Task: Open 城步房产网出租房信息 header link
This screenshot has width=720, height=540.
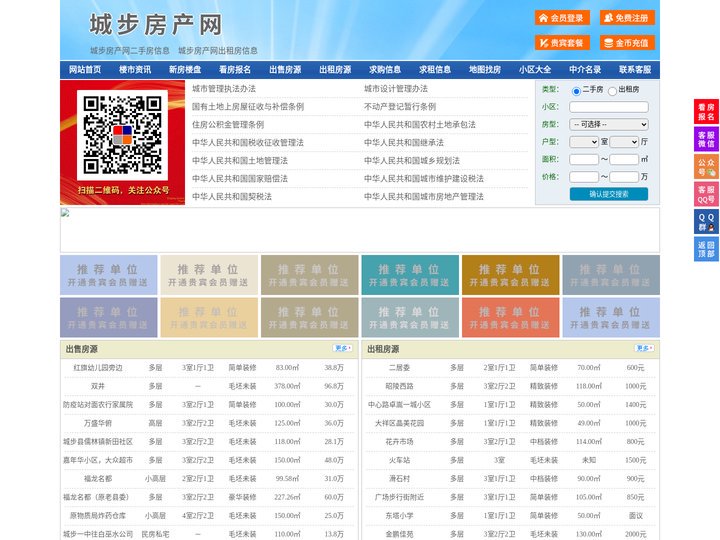Action: click(218, 51)
